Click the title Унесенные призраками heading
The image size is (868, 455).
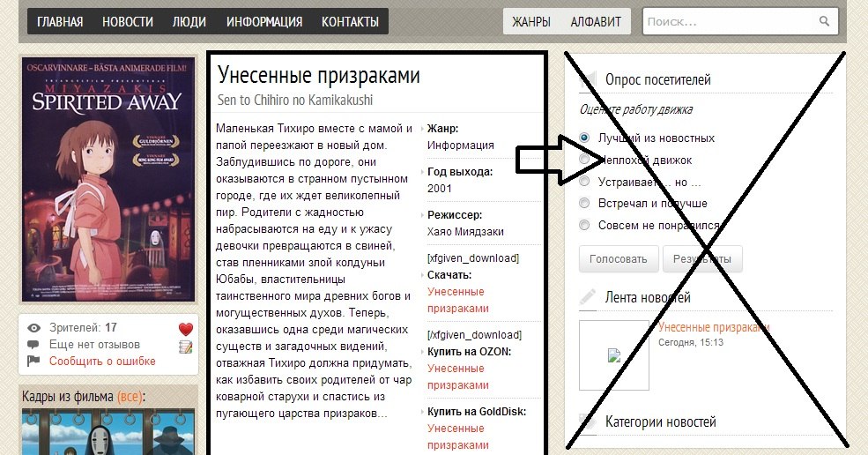coord(318,75)
